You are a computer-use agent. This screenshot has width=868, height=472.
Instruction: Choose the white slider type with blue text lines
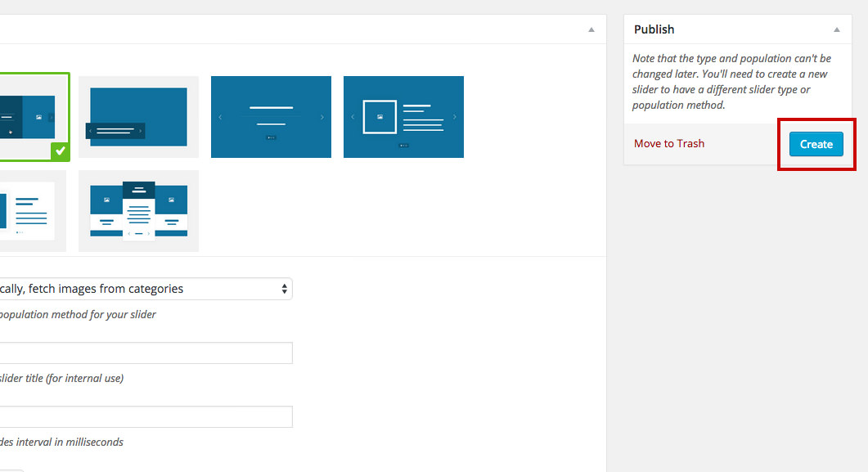point(33,211)
